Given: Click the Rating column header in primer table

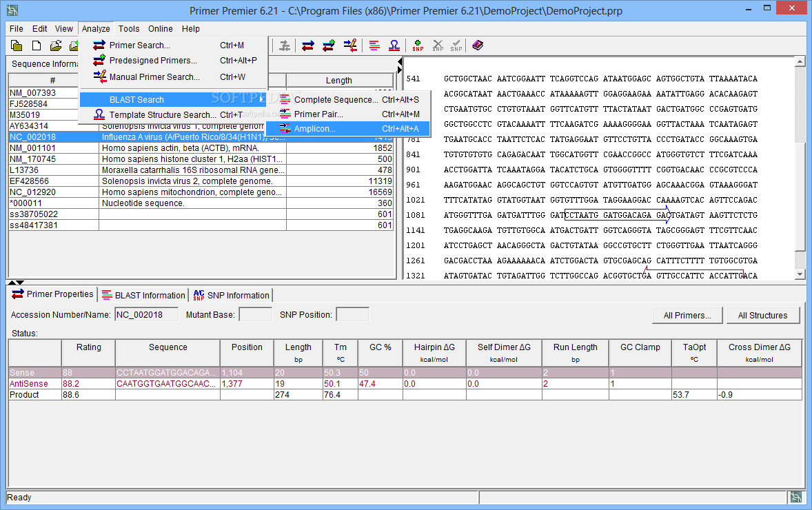Looking at the screenshot, I should [x=88, y=353].
